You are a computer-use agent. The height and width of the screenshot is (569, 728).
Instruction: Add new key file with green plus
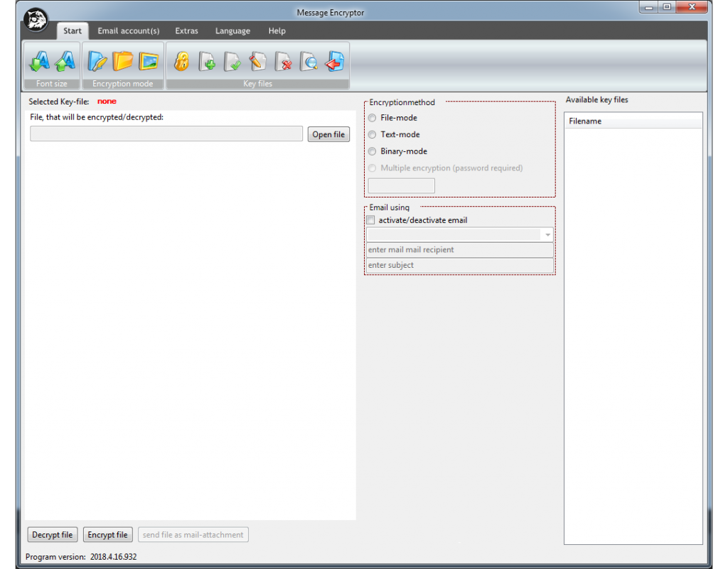pos(207,62)
